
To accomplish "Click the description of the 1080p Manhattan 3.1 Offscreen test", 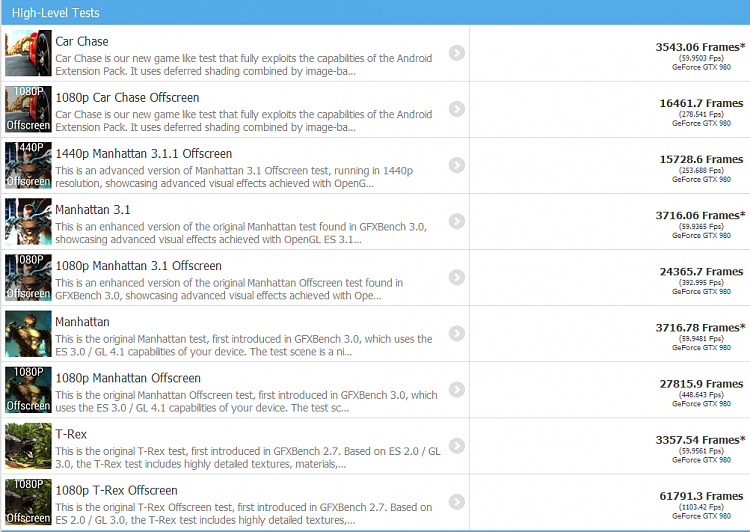I will coord(229,289).
